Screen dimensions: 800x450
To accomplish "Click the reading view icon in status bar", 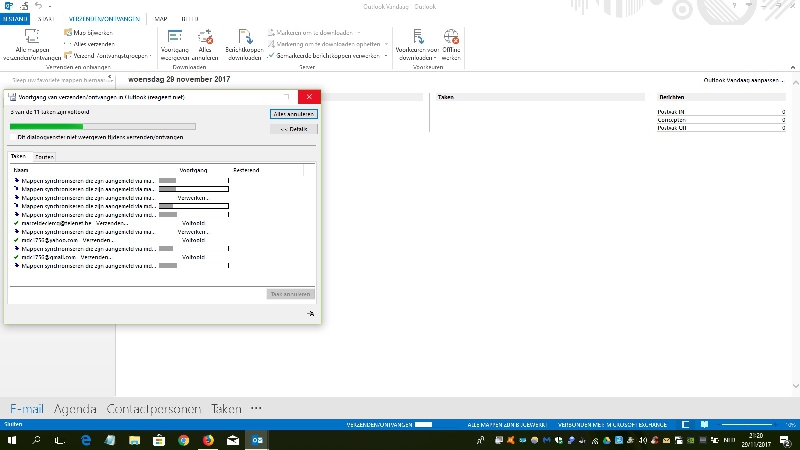I will [704, 424].
